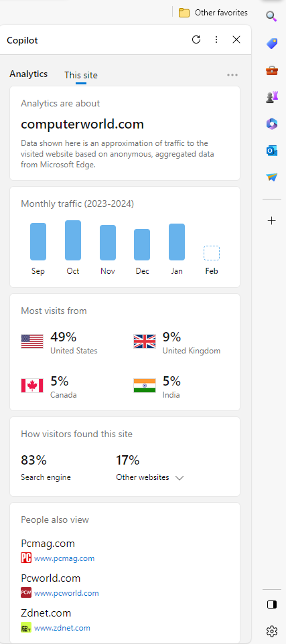Image resolution: width=286 pixels, height=644 pixels.
Task: Switch to the Analytics tab
Action: coord(29,74)
